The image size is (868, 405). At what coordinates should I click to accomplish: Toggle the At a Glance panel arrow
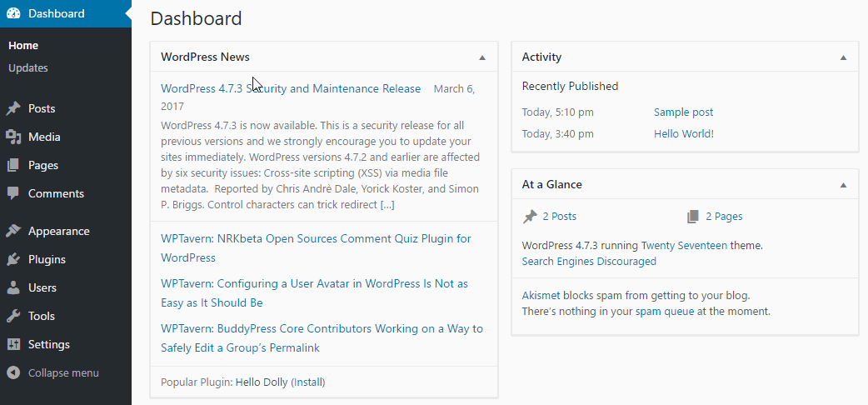point(843,185)
